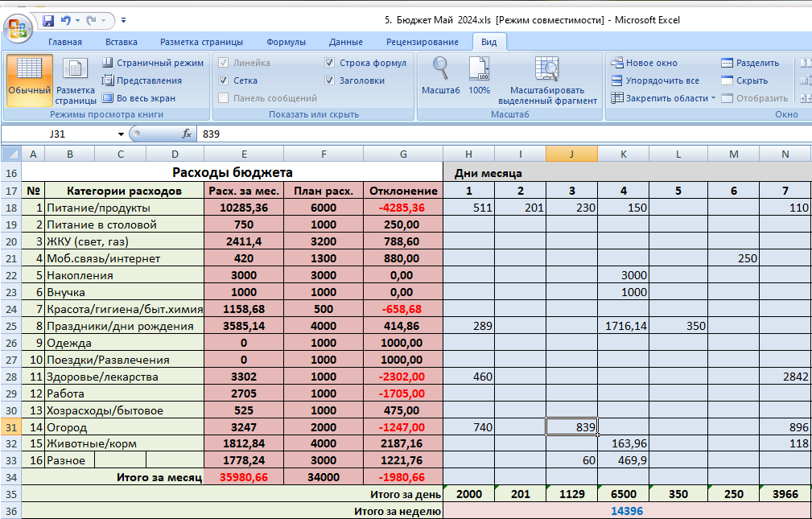Click the Select All corner button
This screenshot has width=812, height=519.
click(11, 154)
